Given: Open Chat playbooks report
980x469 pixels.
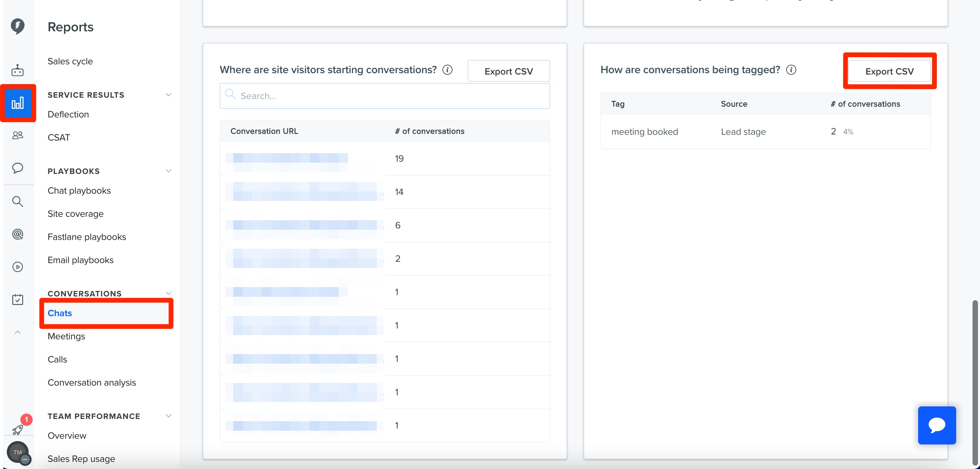Looking at the screenshot, I should [79, 191].
